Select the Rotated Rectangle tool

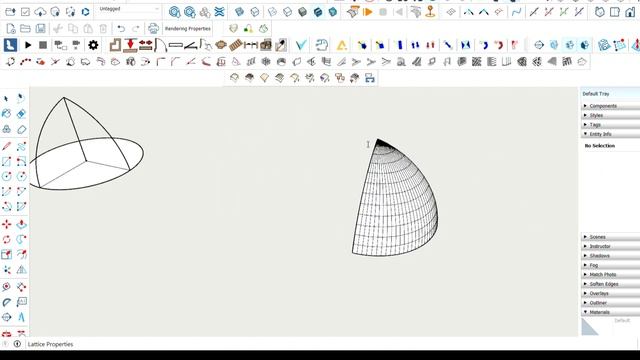[x=21, y=161]
